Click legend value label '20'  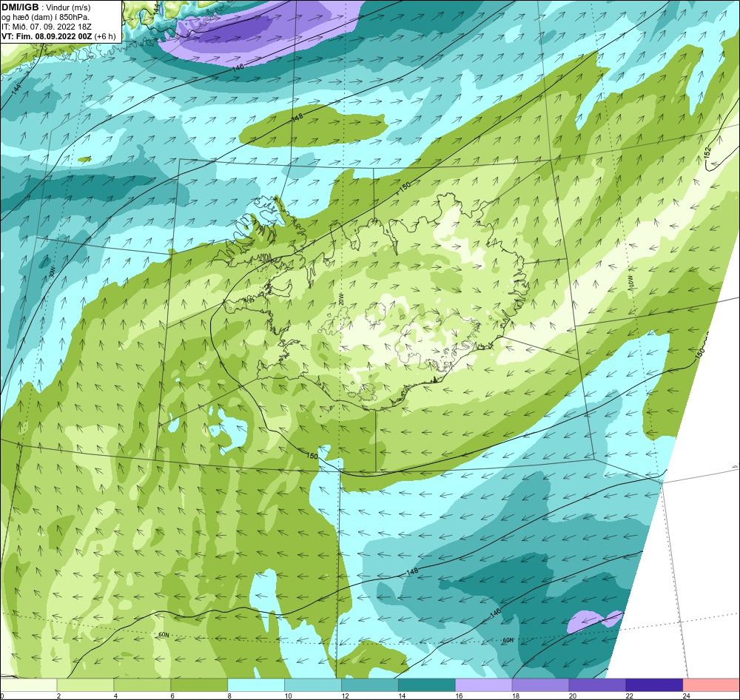[x=573, y=696]
